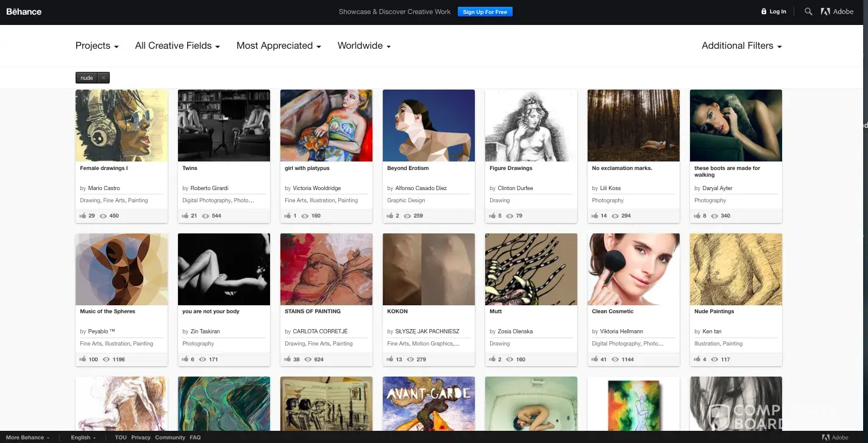Open author Zin Taskiran's profile
This screenshot has height=443, width=868.
pyautogui.click(x=205, y=331)
